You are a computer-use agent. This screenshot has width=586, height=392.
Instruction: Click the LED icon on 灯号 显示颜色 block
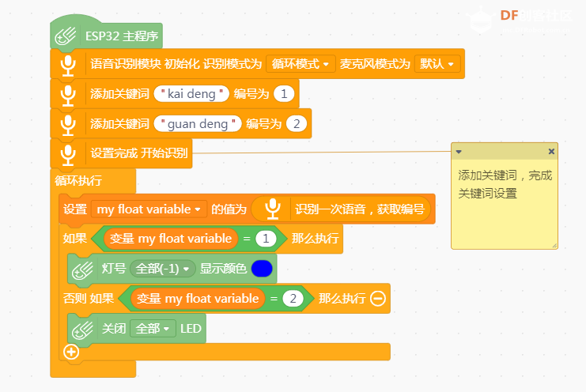coord(82,270)
